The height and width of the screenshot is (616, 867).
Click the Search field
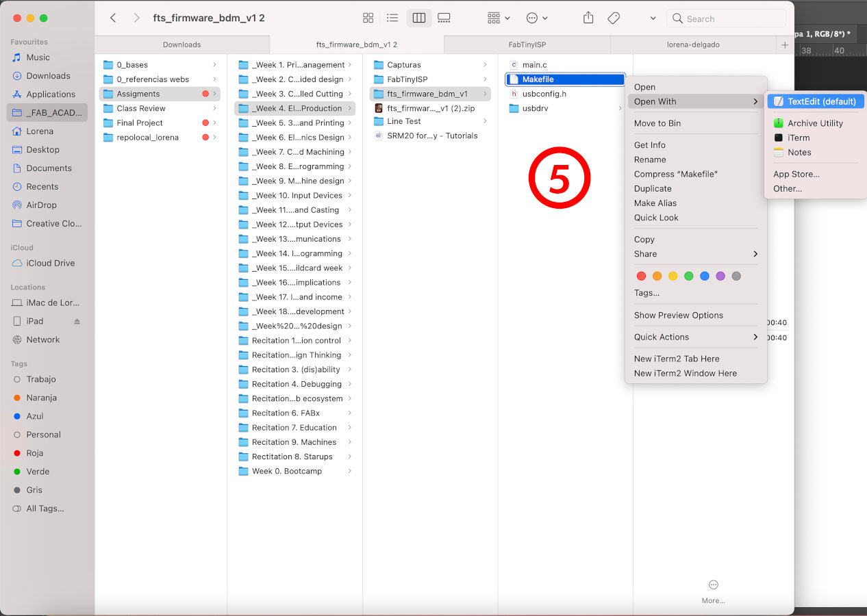[726, 18]
